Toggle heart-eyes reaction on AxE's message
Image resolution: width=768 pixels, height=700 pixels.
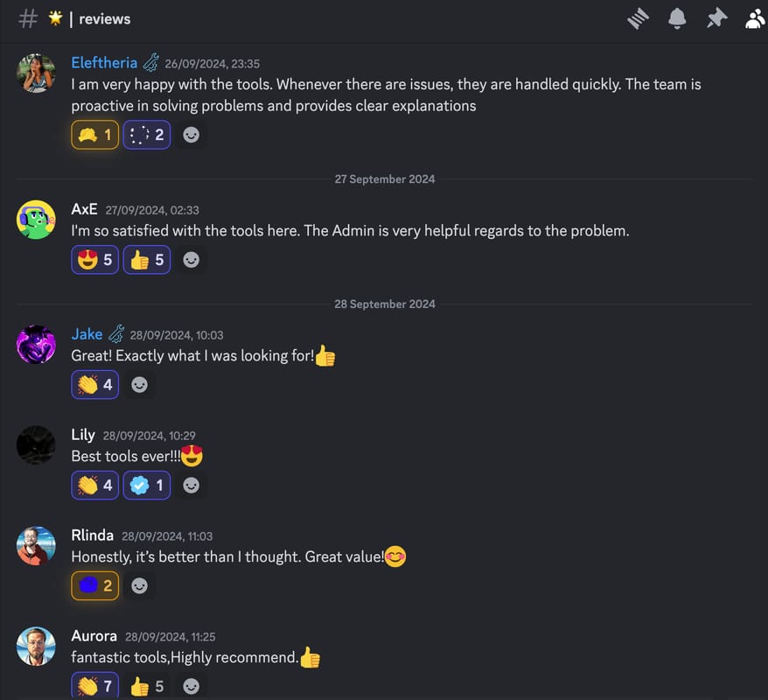click(x=95, y=260)
